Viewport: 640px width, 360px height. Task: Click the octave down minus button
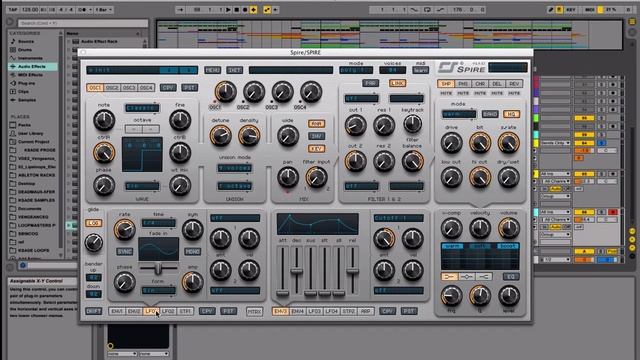[x=133, y=129]
